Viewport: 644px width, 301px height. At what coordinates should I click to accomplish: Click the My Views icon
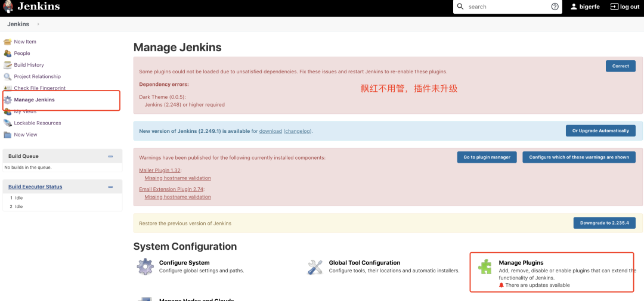(x=7, y=111)
